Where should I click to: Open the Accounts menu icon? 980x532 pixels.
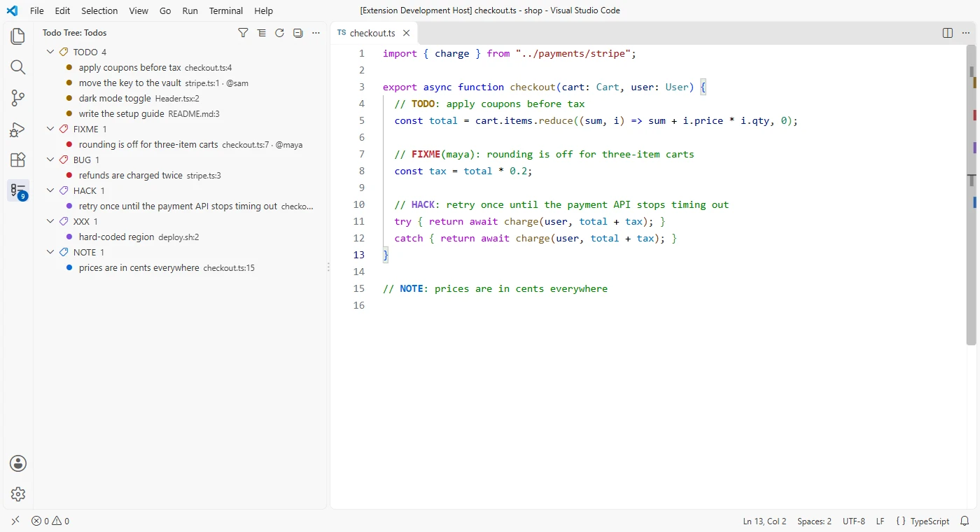pos(18,463)
